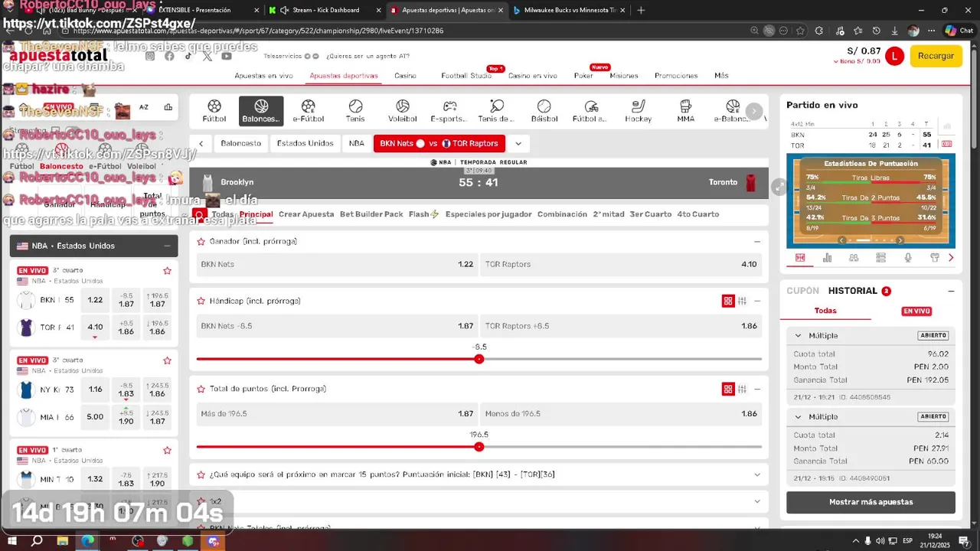Expand the live match widget with arrows icon
The height and width of the screenshot is (551, 980).
[779, 187]
